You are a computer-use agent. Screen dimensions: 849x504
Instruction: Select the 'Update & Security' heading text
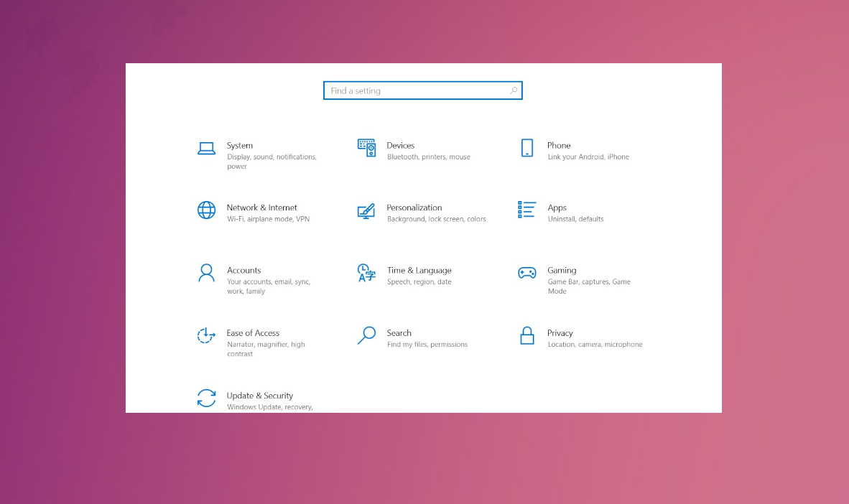click(x=260, y=396)
